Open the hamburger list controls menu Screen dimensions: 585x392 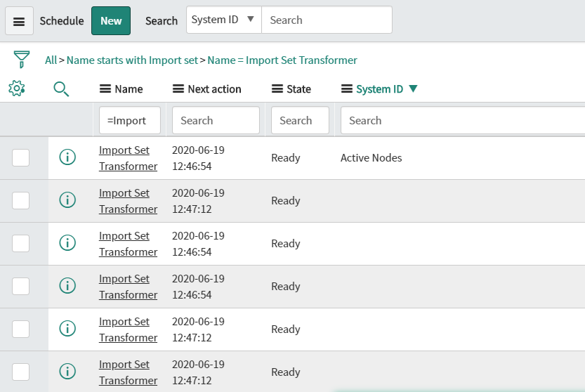[19, 21]
